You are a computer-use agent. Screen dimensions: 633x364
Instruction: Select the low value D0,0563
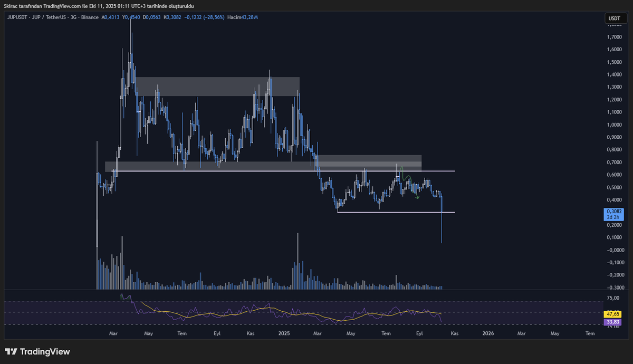[x=152, y=17]
